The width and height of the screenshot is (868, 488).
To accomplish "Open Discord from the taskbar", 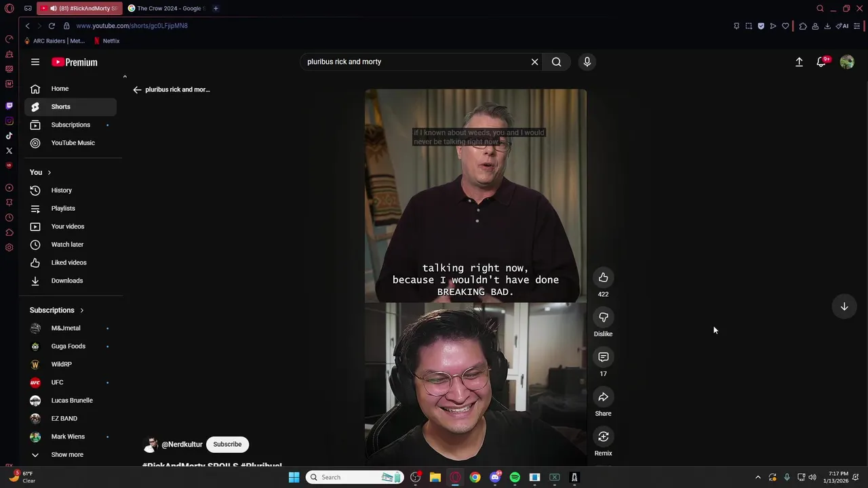I will tap(495, 477).
